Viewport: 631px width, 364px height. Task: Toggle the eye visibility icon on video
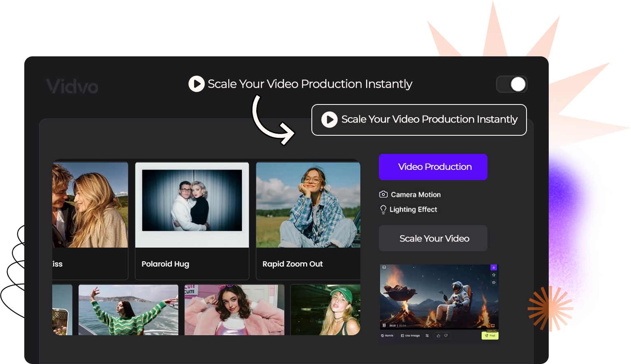click(x=494, y=283)
